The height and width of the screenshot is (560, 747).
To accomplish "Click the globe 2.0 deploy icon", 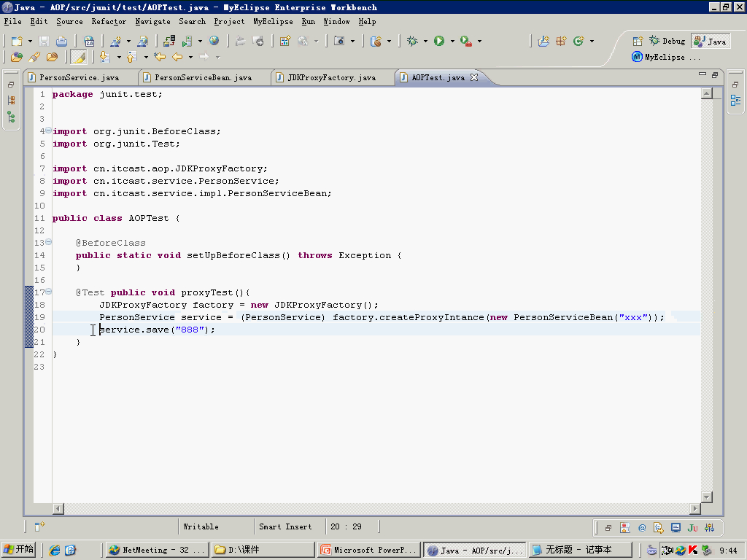I will tap(88, 41).
